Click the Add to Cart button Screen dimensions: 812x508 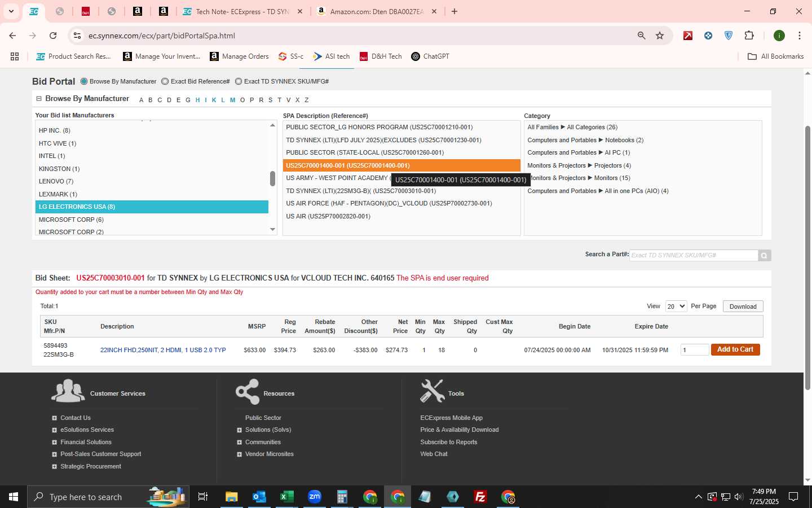coord(735,350)
